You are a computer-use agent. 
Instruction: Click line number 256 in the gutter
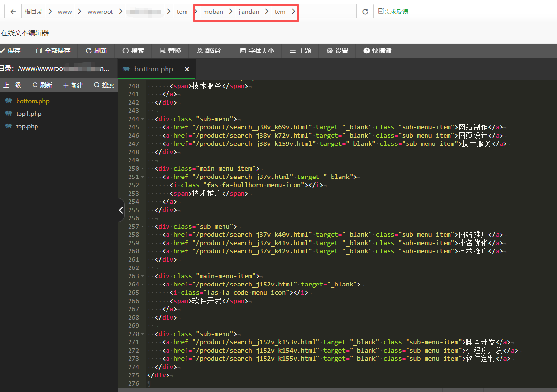tap(133, 218)
